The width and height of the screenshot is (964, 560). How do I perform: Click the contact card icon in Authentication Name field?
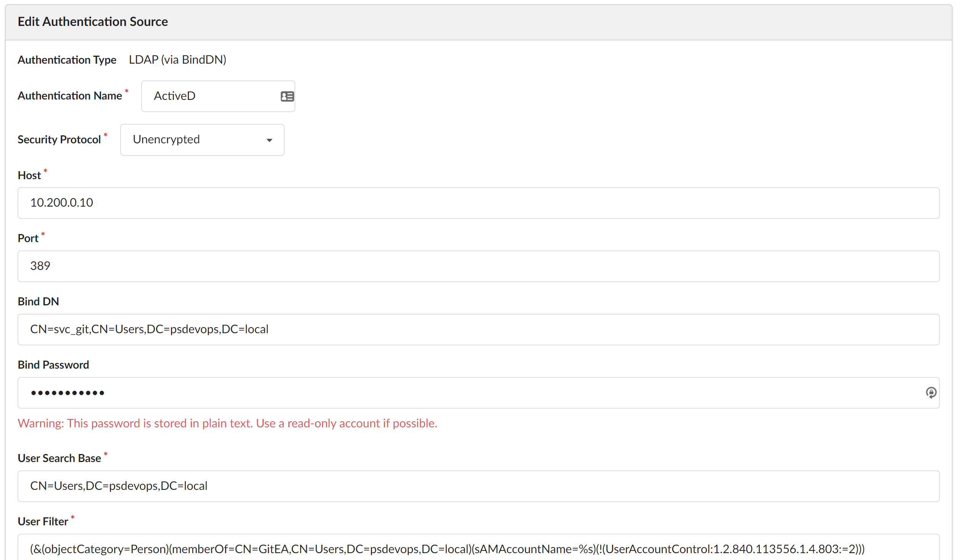[x=287, y=96]
